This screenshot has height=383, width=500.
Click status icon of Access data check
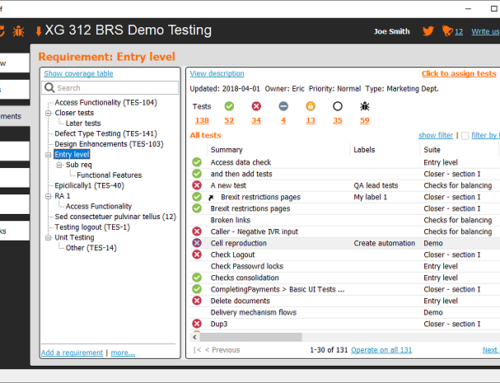(197, 162)
